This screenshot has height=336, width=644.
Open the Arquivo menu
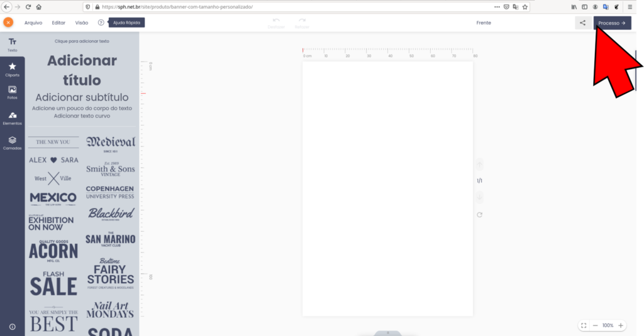click(33, 23)
